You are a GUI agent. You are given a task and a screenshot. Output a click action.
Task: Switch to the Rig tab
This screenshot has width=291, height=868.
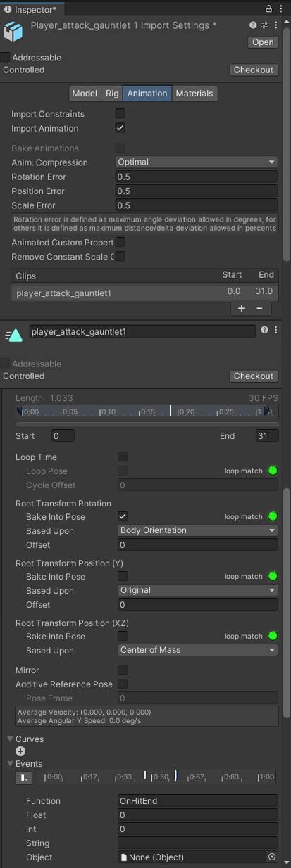tap(112, 93)
